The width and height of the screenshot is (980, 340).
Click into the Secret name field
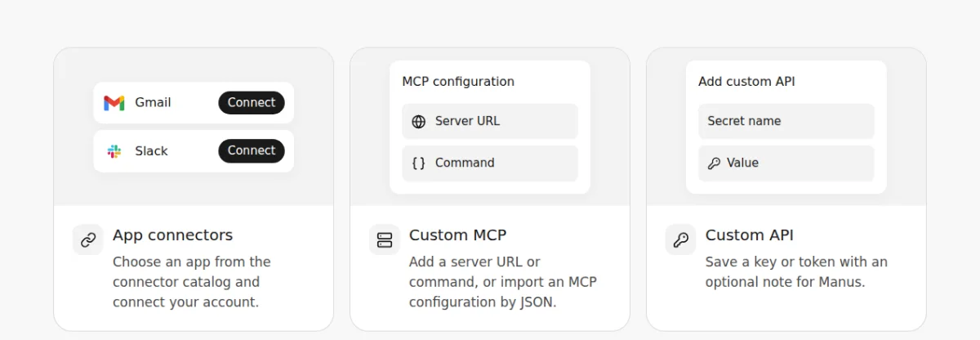[x=786, y=121]
